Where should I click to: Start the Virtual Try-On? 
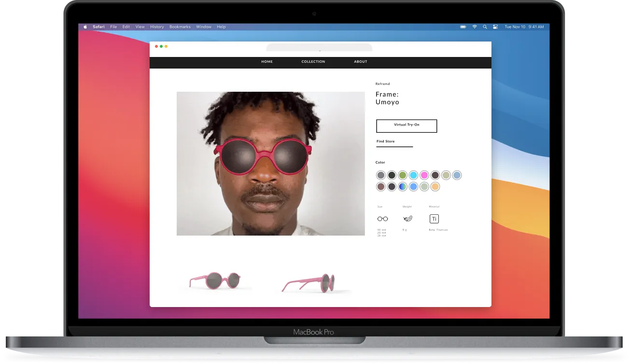pos(406,126)
